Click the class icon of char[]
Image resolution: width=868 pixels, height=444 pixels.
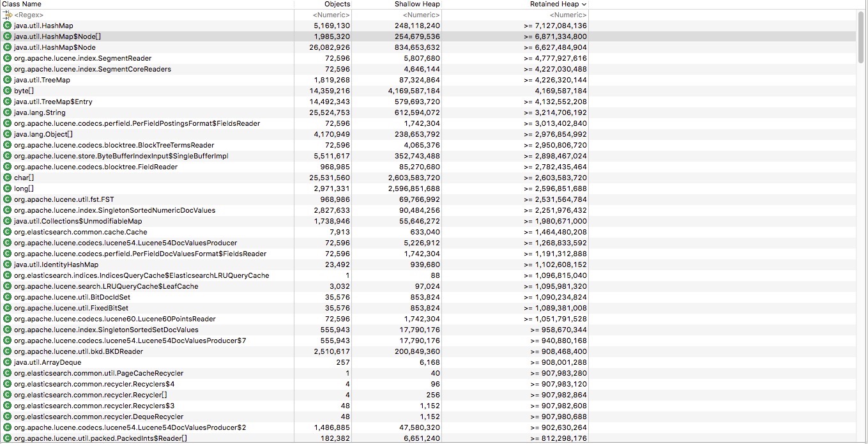tap(8, 178)
